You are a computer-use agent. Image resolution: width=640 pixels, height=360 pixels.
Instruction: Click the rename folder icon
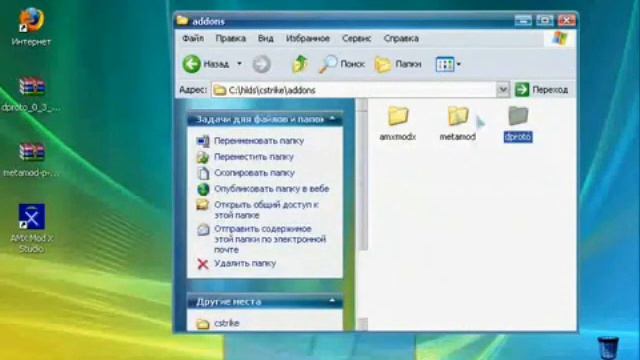[203, 141]
